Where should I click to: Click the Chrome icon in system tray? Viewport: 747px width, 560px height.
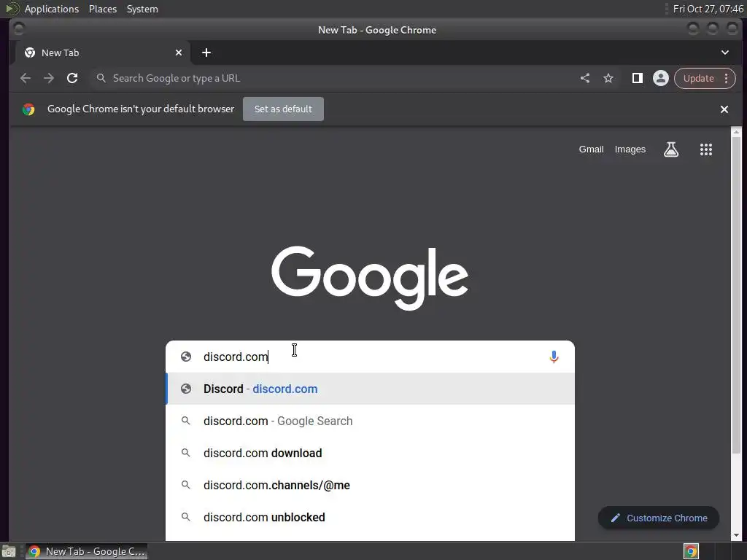click(x=692, y=551)
